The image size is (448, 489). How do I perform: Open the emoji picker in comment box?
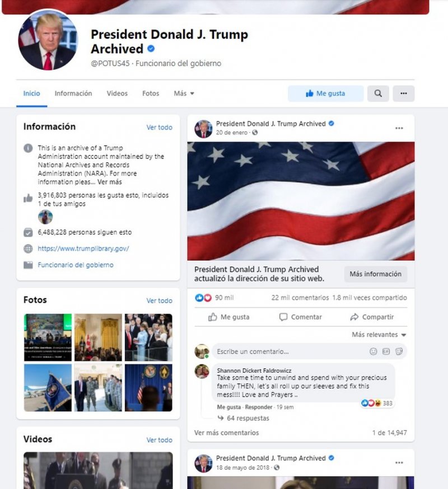coord(373,351)
